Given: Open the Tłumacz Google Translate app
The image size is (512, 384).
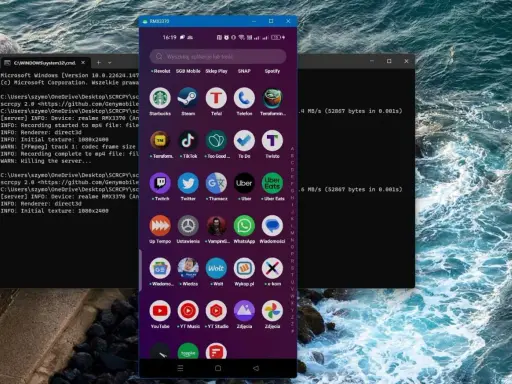Looking at the screenshot, I should tap(216, 183).
